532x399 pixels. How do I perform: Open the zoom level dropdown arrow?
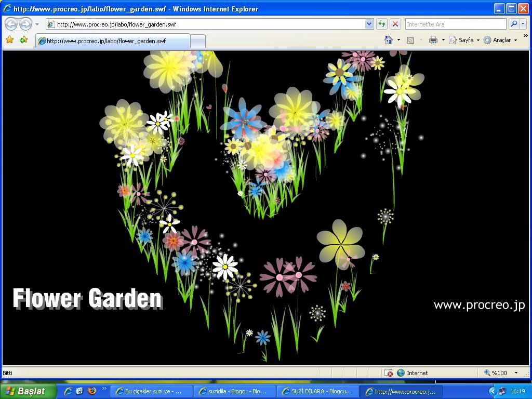516,373
